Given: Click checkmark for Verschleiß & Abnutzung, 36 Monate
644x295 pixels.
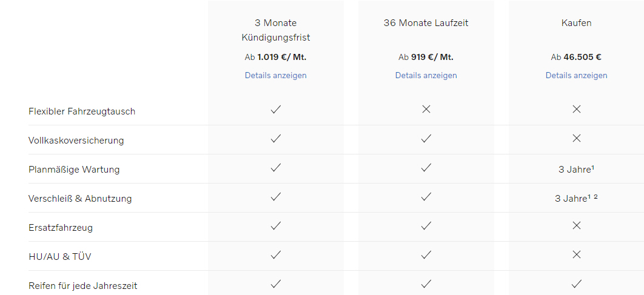Looking at the screenshot, I should [x=426, y=197].
